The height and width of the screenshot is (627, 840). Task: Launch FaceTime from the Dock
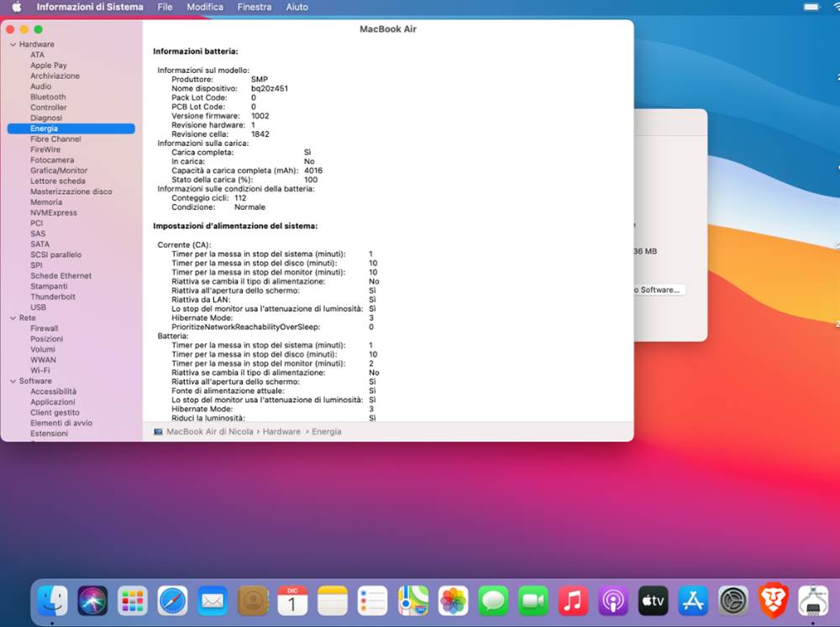[533, 600]
